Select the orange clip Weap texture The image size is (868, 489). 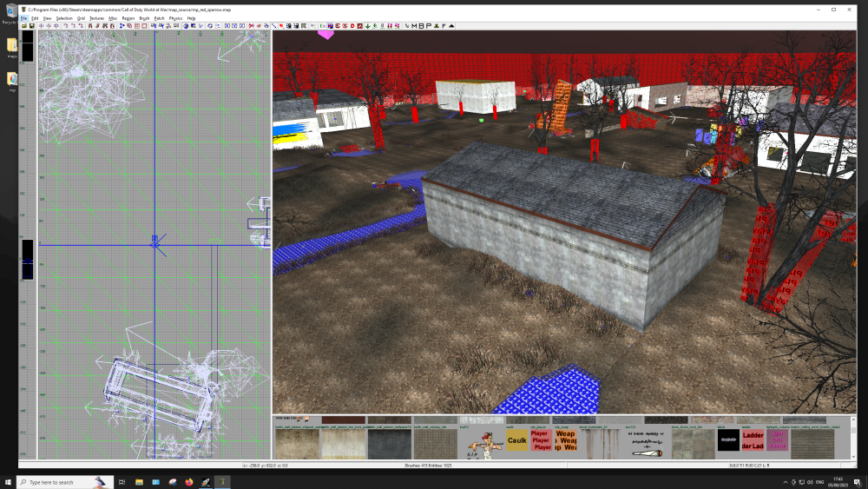click(566, 440)
